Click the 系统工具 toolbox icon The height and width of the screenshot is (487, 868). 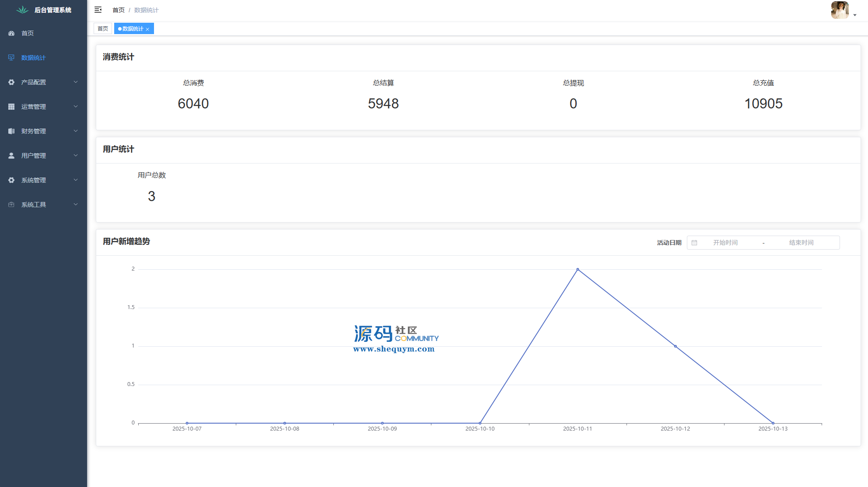(11, 205)
